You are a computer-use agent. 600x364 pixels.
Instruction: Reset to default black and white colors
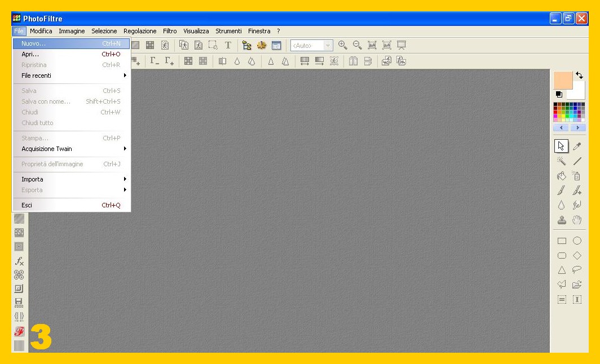(x=559, y=94)
